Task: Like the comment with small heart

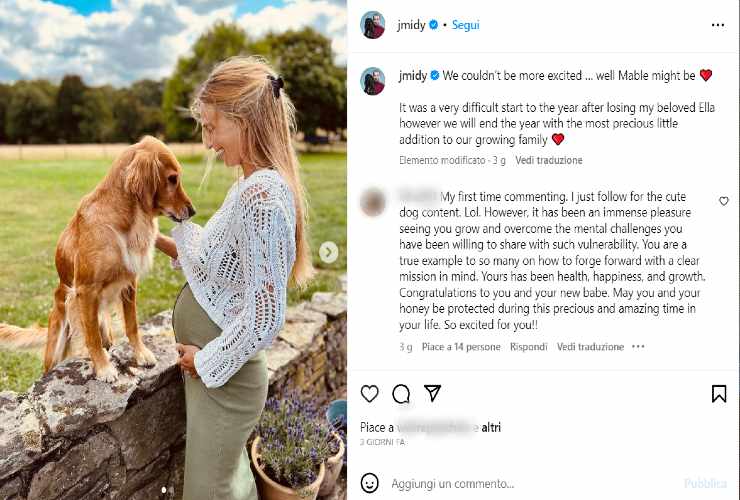Action: (x=724, y=202)
